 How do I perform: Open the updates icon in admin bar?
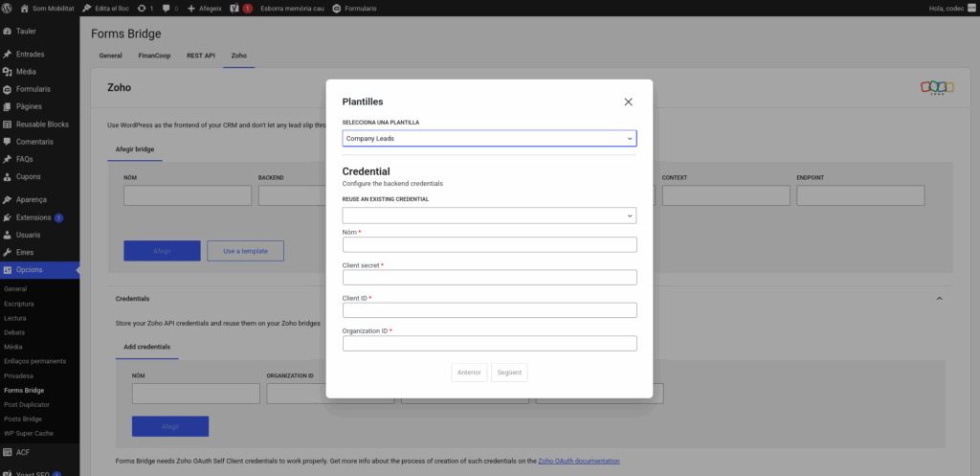[x=142, y=9]
